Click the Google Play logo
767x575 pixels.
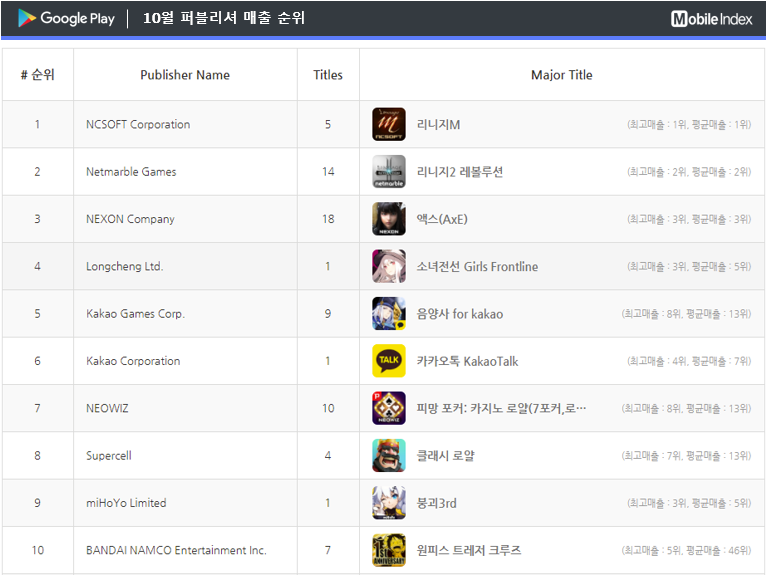(x=66, y=19)
